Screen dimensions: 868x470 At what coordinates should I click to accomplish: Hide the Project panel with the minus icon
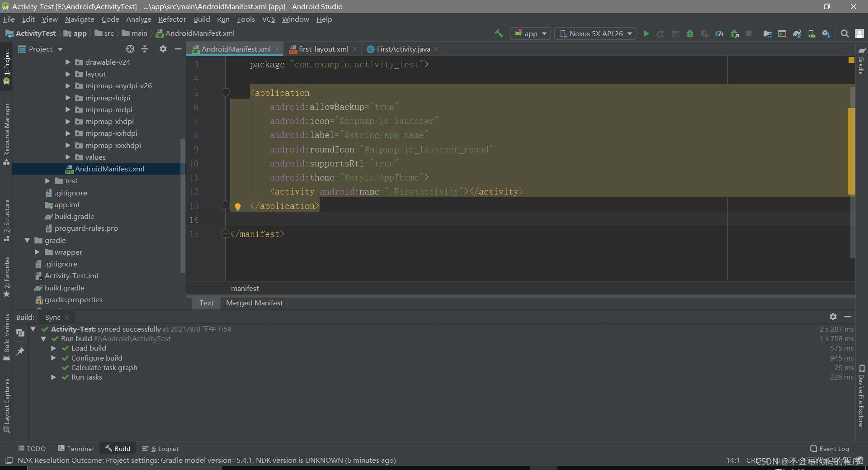178,49
